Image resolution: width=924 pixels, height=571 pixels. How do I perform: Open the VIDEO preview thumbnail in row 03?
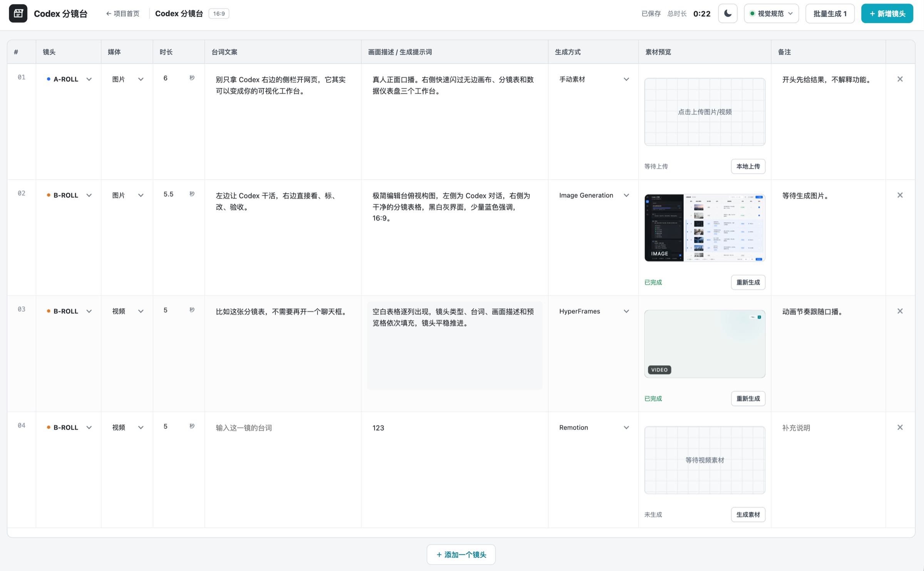pyautogui.click(x=705, y=344)
